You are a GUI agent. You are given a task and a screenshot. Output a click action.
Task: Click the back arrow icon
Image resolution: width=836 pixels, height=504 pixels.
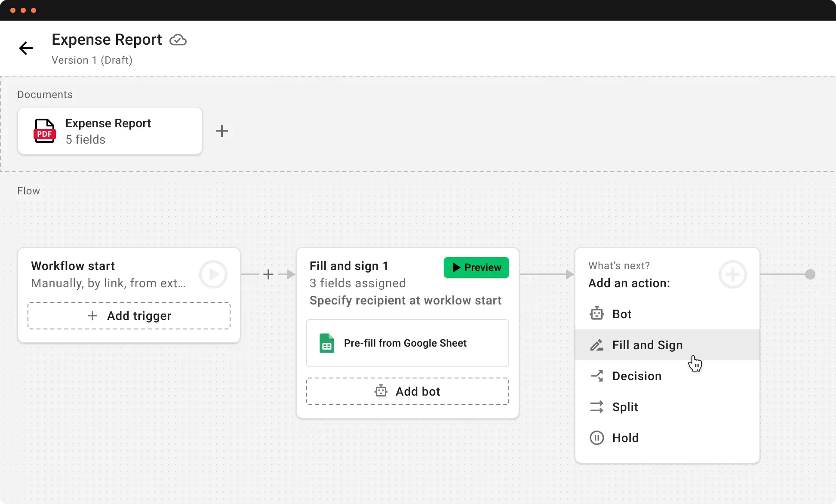click(26, 48)
